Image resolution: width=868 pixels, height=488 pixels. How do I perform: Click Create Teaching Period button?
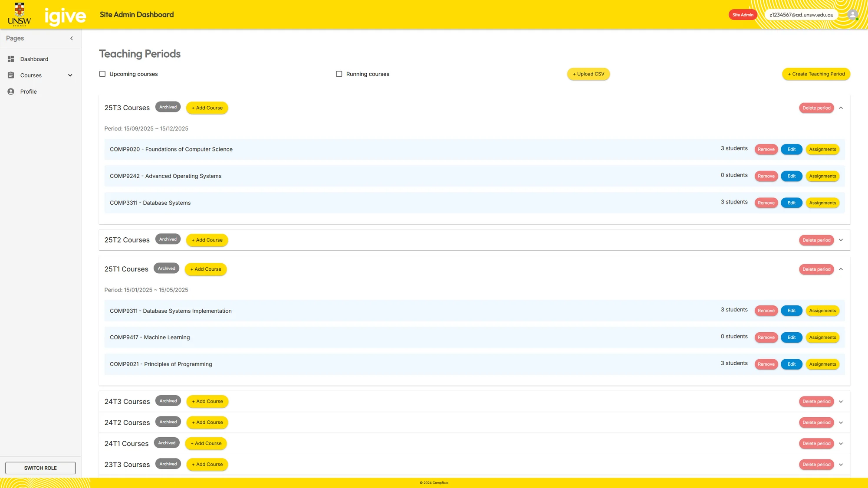(816, 74)
